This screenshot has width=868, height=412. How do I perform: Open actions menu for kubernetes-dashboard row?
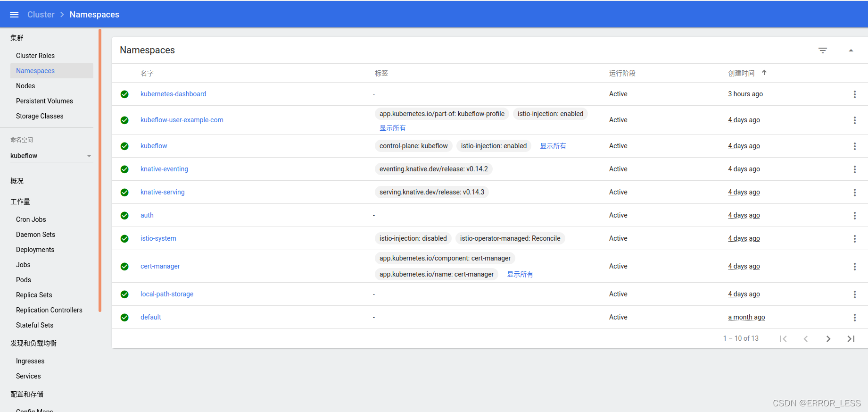(854, 94)
